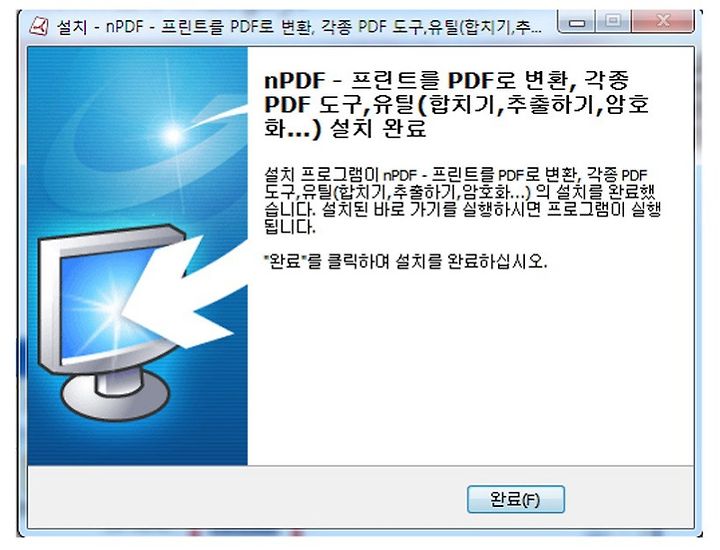720x550 pixels.
Task: Close the nPDF installer window
Action: pyautogui.click(x=662, y=22)
